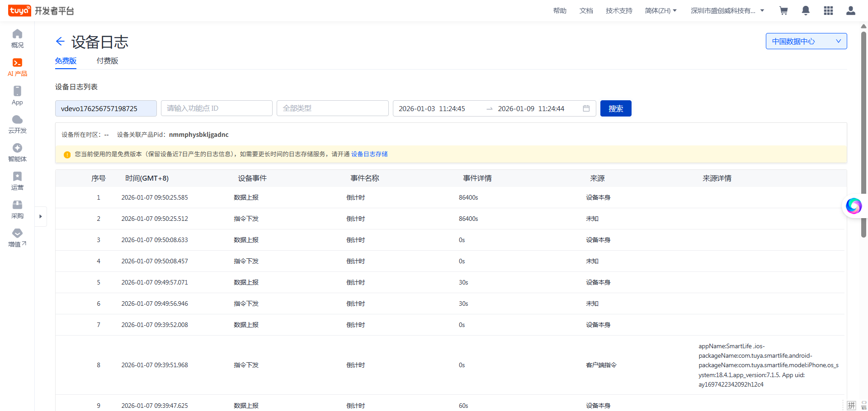The width and height of the screenshot is (868, 411).
Task: Click the 功能点 ID input field
Action: tap(217, 108)
